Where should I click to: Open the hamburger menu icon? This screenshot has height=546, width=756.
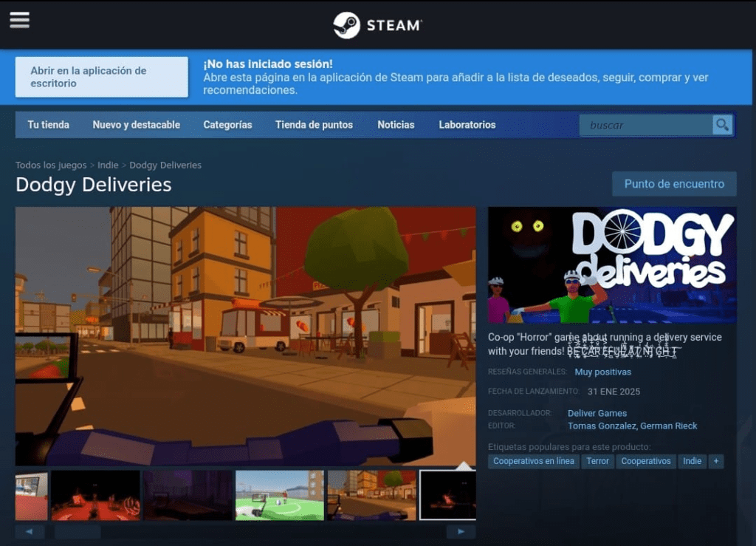tap(20, 20)
